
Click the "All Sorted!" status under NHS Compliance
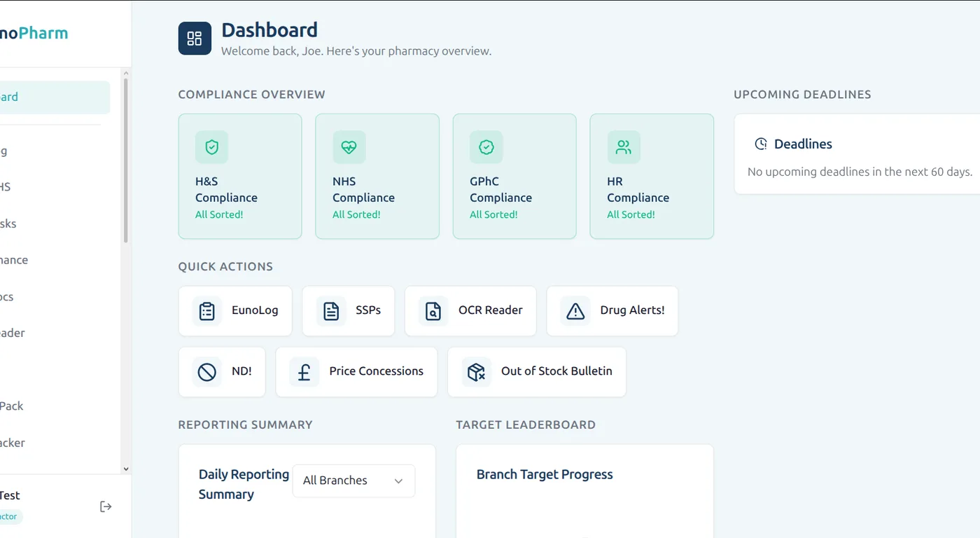(356, 214)
